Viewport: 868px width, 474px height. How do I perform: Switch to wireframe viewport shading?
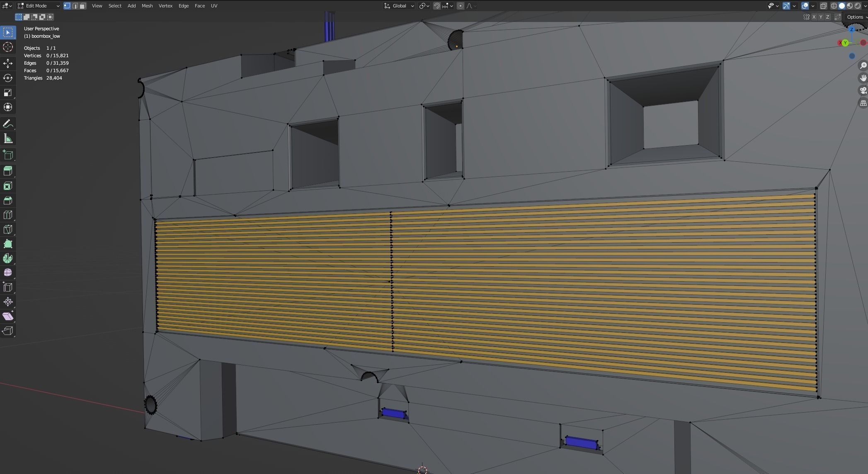(x=834, y=6)
